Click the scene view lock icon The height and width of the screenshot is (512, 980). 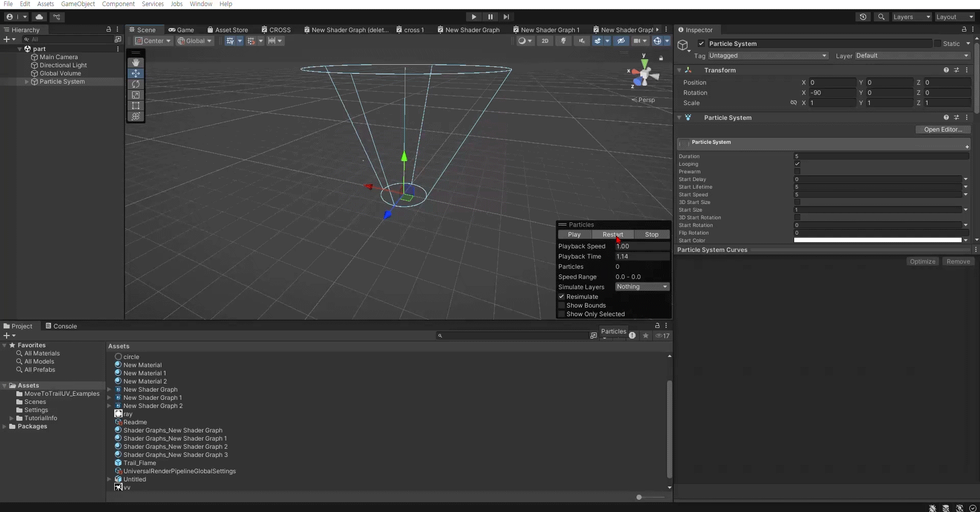[x=661, y=58]
